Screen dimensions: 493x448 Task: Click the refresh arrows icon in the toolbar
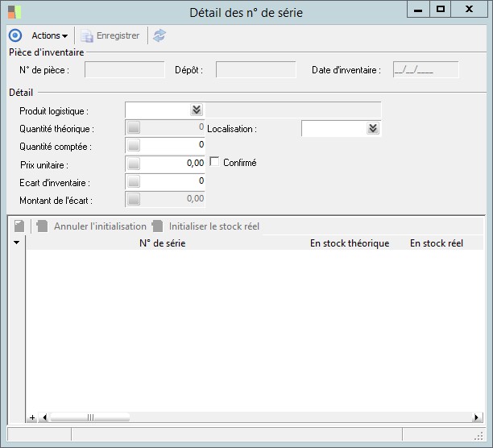[159, 35]
